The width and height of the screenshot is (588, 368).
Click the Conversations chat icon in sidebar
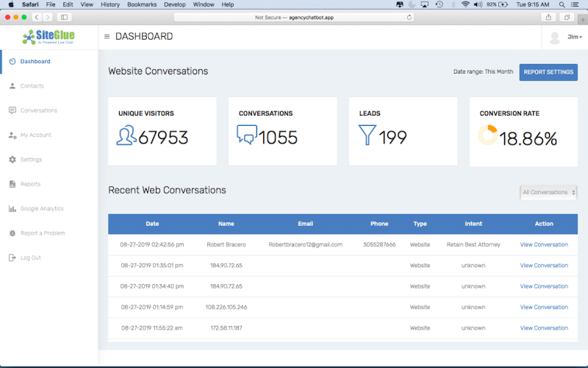12,110
